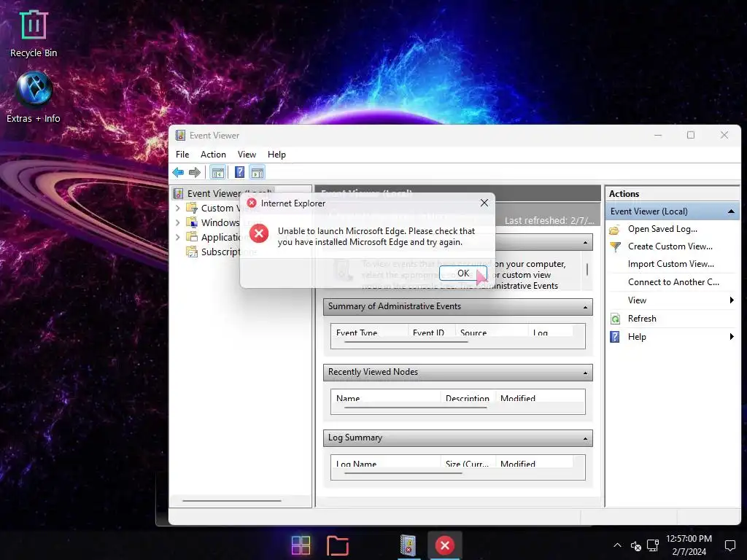Click the blue Help toolbar icon
Image resolution: width=747 pixels, height=560 pixels.
(239, 172)
